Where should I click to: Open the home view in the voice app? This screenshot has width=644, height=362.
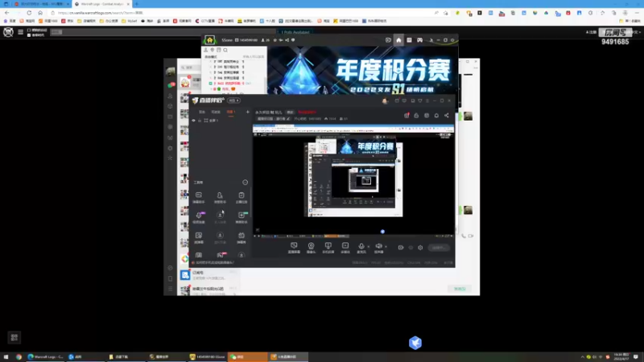tap(398, 40)
